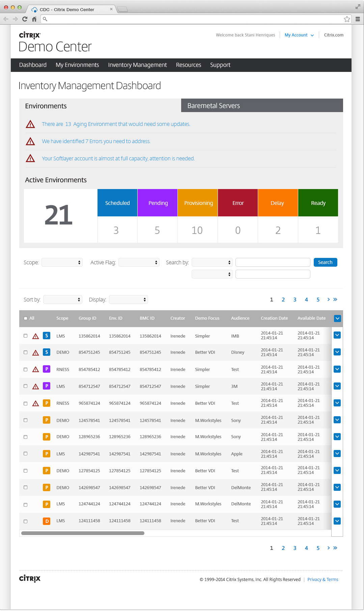
Task: Jump to last page in top pagination
Action: [335, 299]
